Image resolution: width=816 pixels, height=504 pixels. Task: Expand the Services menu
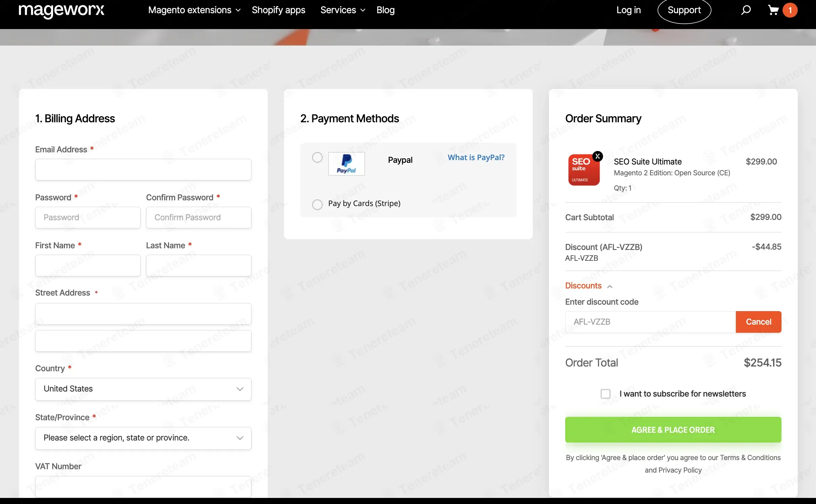(x=342, y=10)
